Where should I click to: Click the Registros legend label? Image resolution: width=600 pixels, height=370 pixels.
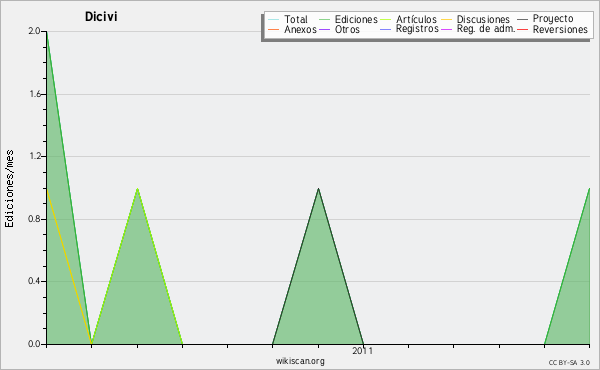[417, 29]
